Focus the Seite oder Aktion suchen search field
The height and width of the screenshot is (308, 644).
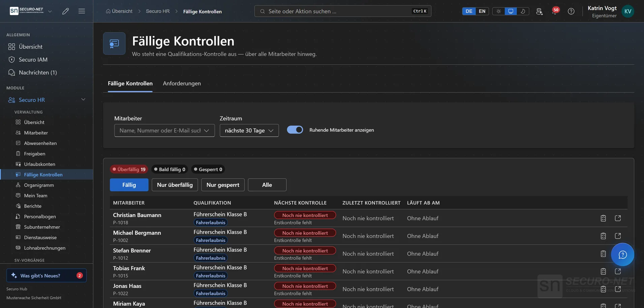(343, 11)
